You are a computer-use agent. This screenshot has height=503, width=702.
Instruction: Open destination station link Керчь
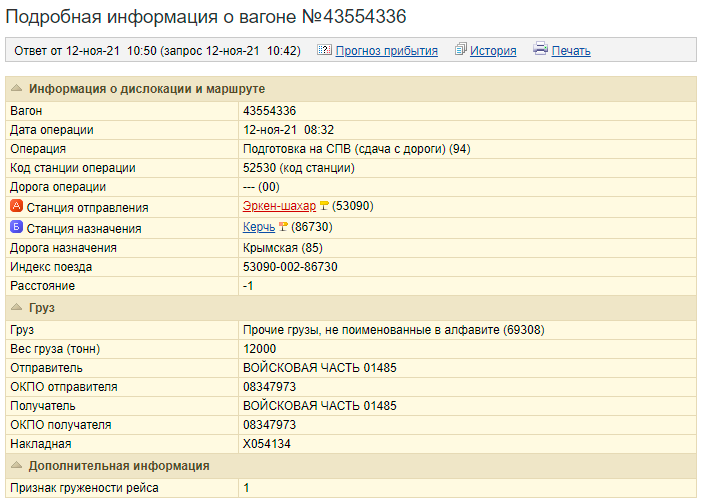[x=258, y=227]
